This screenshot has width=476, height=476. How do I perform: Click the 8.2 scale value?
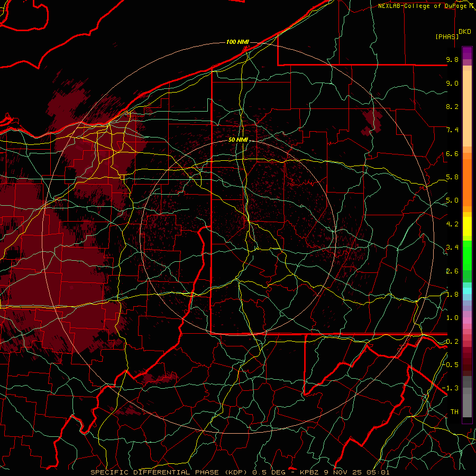click(452, 106)
